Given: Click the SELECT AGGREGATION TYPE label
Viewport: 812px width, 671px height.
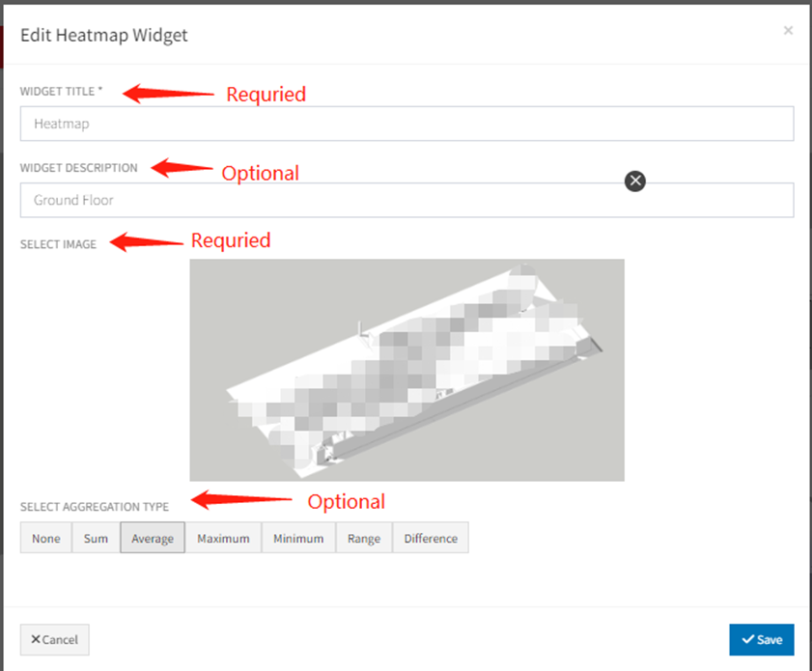Looking at the screenshot, I should tap(95, 507).
